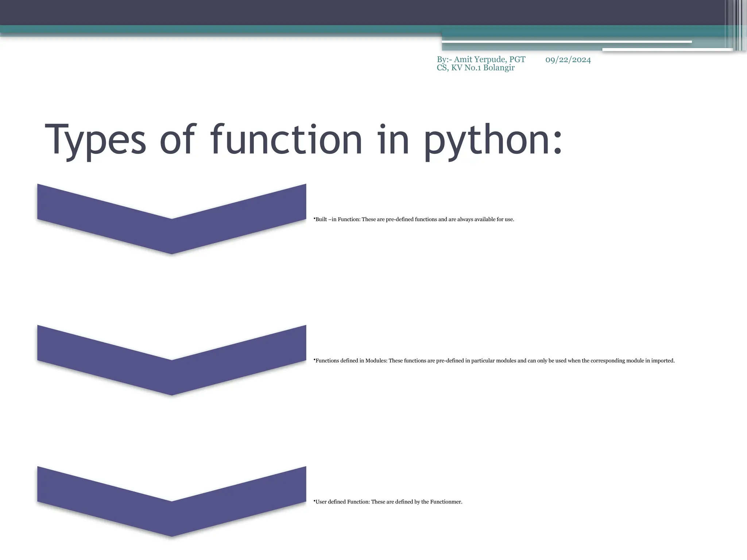The height and width of the screenshot is (560, 747).
Task: Click the date '09/22/2024' in the header
Action: pos(568,60)
